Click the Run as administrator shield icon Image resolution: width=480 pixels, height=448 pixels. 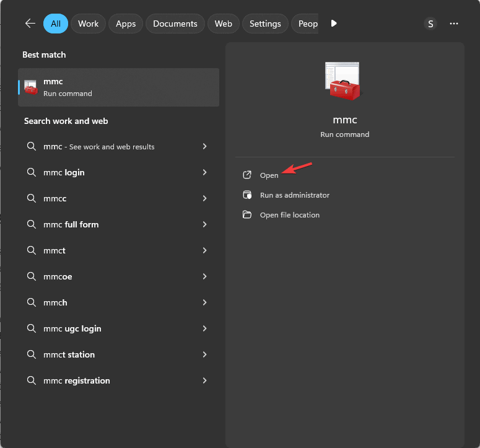(x=247, y=195)
